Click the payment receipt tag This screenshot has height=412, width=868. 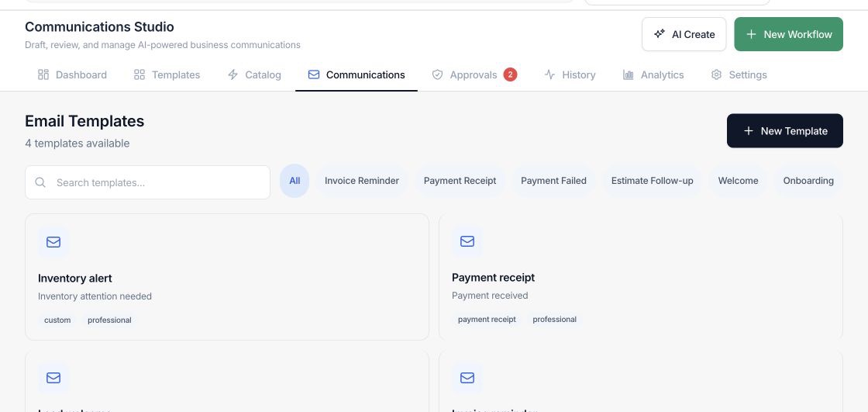click(487, 320)
